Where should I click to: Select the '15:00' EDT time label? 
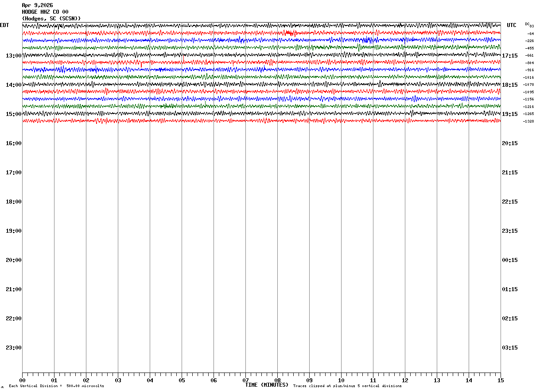coord(14,114)
